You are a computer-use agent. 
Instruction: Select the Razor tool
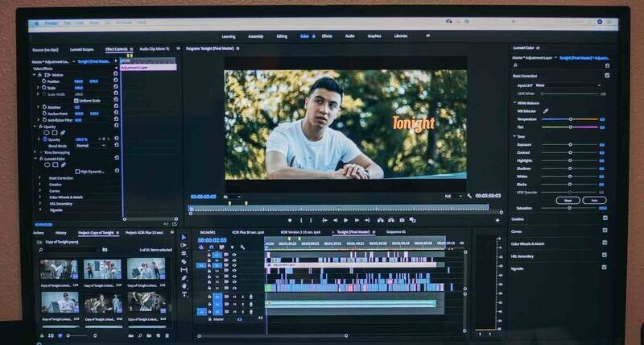point(184,261)
